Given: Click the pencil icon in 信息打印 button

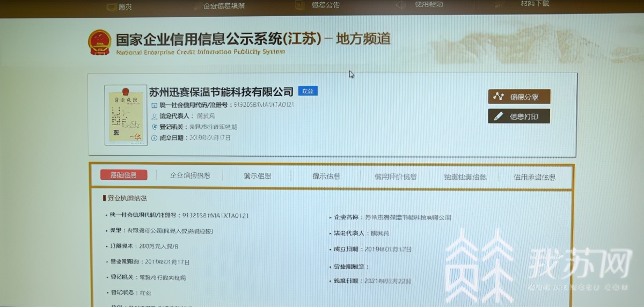Looking at the screenshot, I should click(x=499, y=116).
